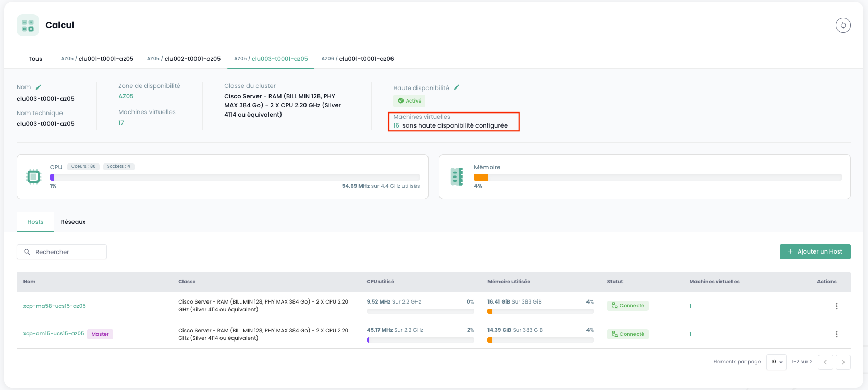868x390 pixels.
Task: Click the Rechercher search field
Action: click(63, 252)
